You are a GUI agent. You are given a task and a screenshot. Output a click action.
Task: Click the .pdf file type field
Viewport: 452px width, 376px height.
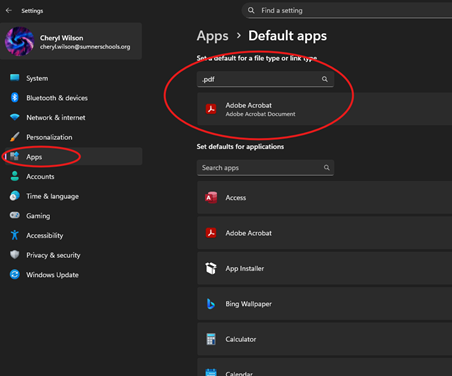click(265, 79)
